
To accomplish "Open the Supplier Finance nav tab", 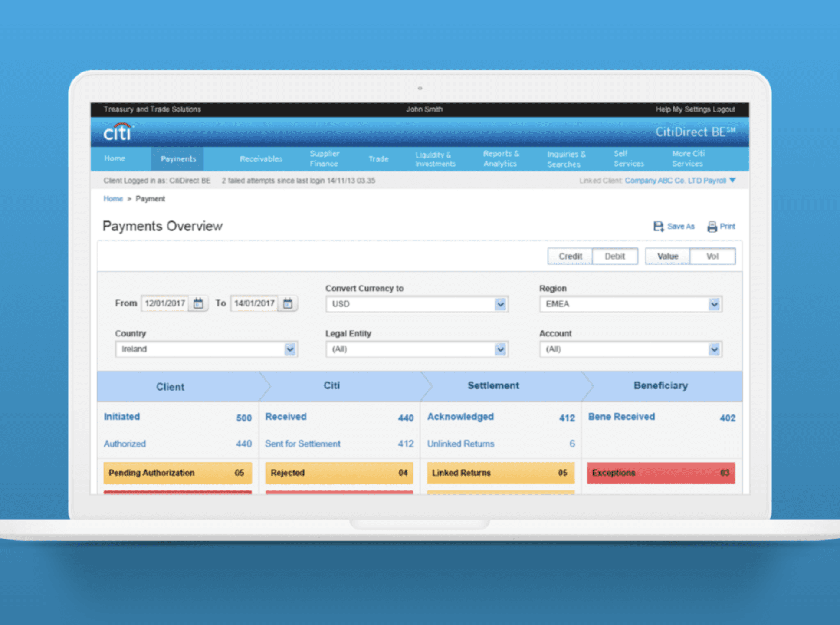I will 324,158.
